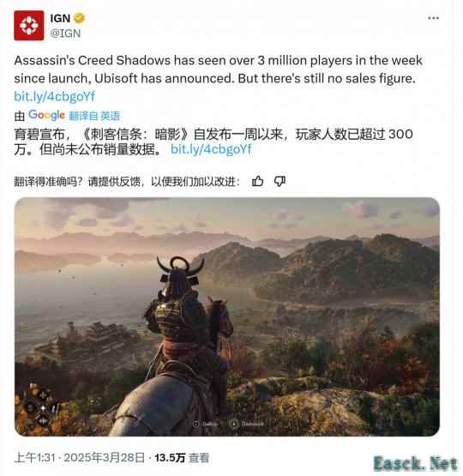
Task: Click the Easck.Net watermark
Action: tap(415, 463)
